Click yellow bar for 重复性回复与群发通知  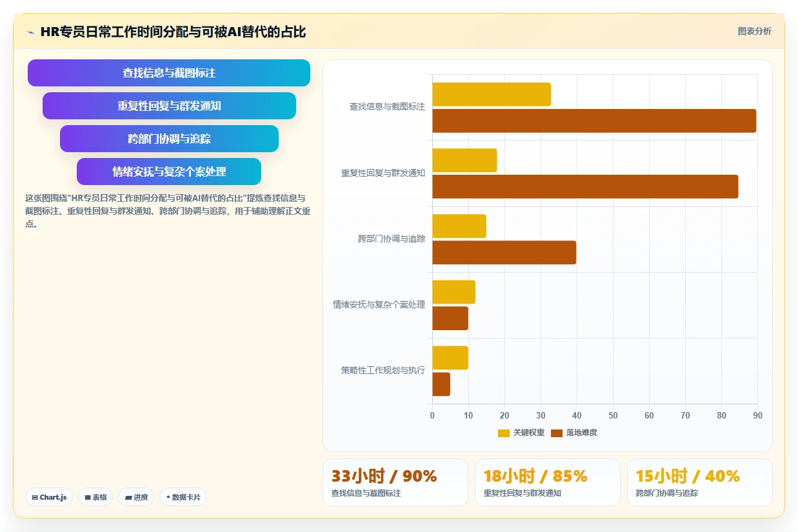click(464, 160)
